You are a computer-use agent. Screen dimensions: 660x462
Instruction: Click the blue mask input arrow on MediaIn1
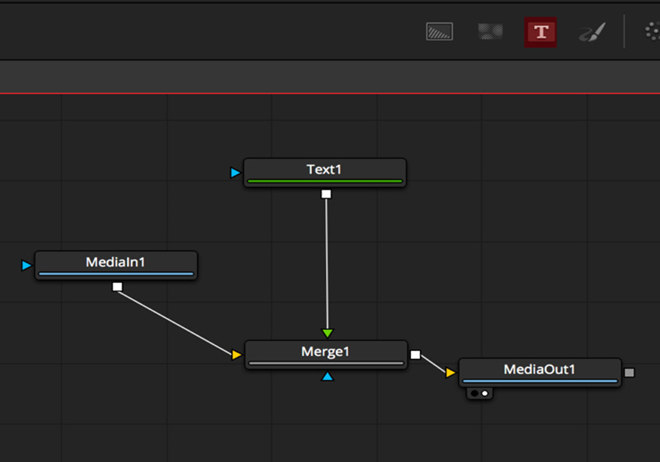[27, 265]
